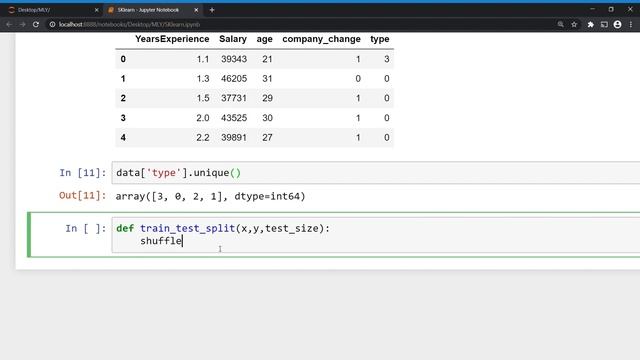Click the Out[11] output prompt
The height and width of the screenshot is (360, 640).
[83, 196]
